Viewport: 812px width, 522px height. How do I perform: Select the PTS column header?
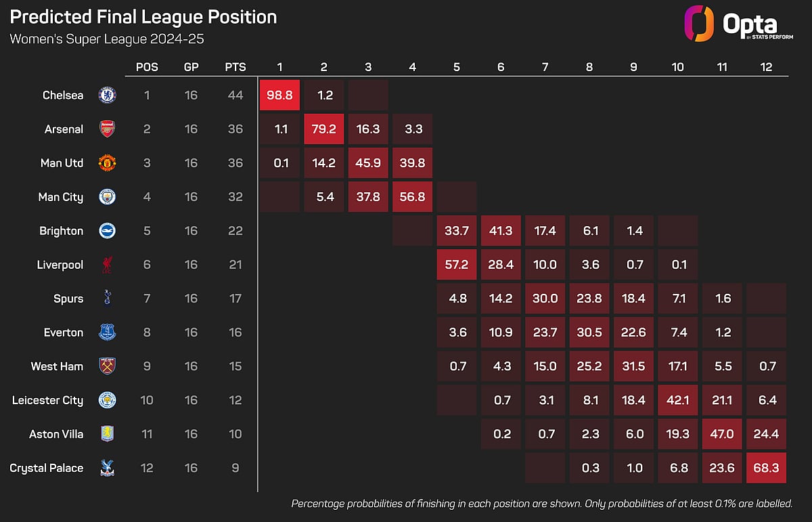point(235,67)
